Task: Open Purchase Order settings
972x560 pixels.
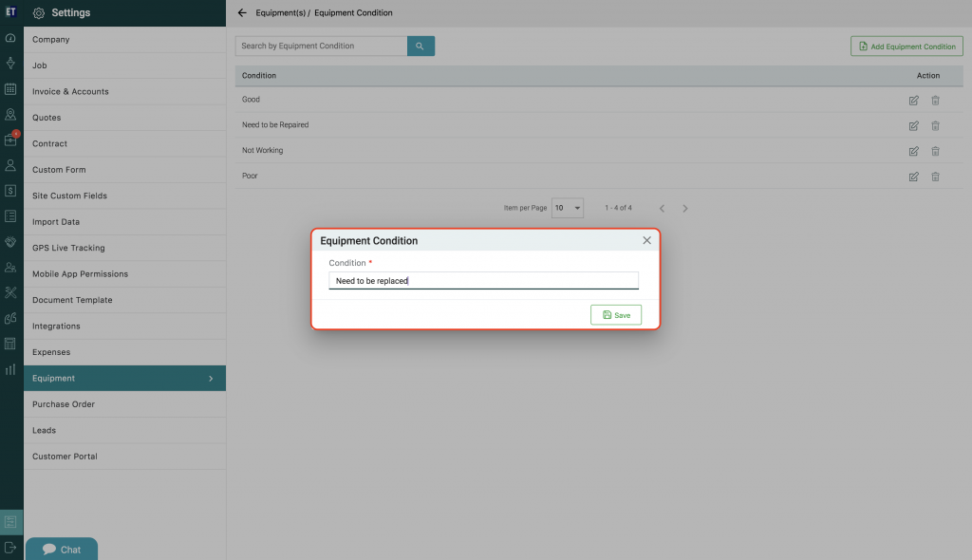Action: coord(124,403)
